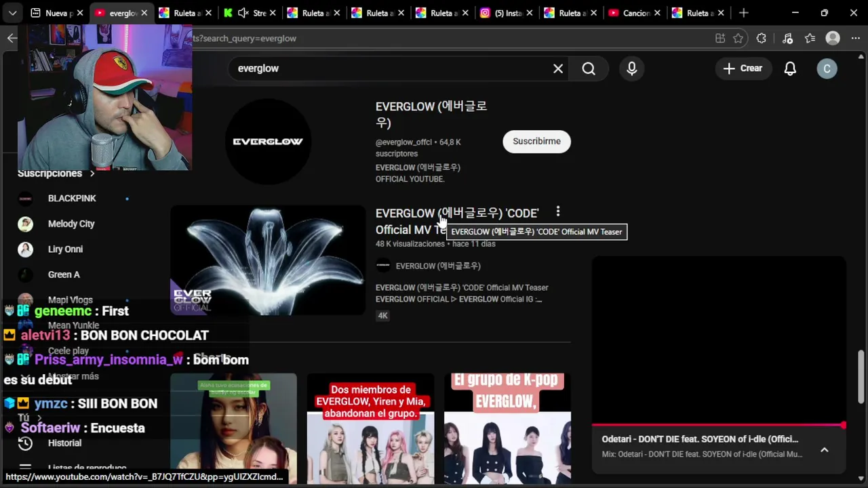
Task: Open the account avatar menu
Action: point(827,68)
